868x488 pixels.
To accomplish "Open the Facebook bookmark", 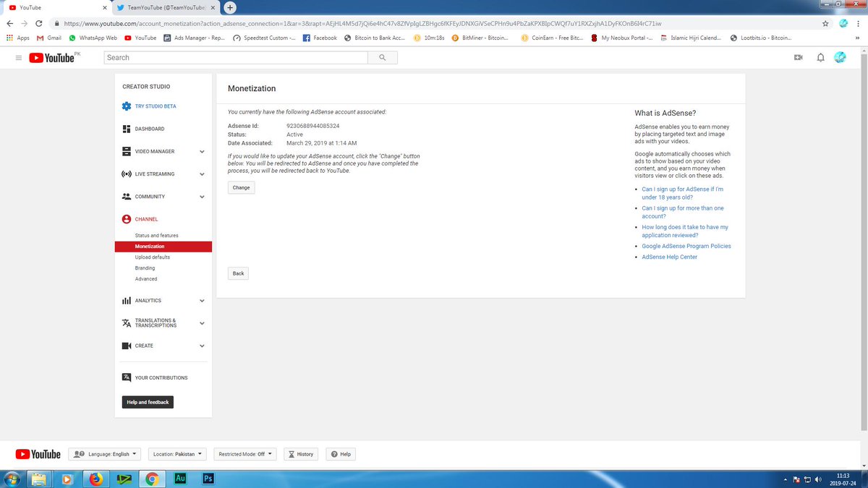I will click(319, 38).
